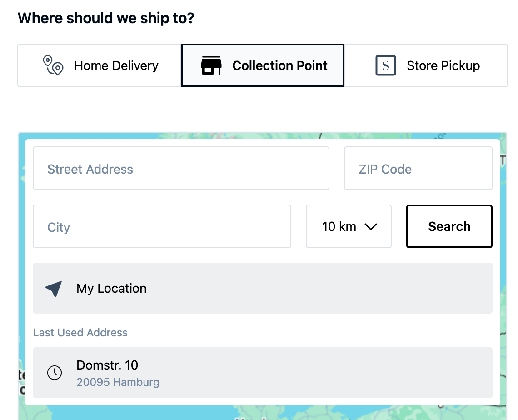Click the 'Where should we ship to?' heading

click(x=106, y=19)
